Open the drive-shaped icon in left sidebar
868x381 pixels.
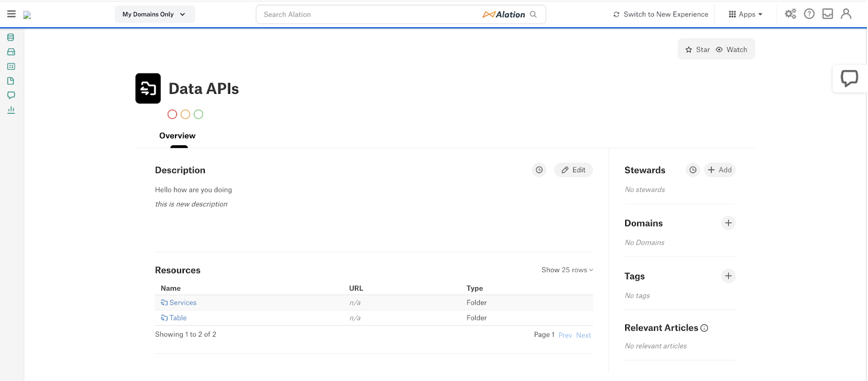point(11,52)
